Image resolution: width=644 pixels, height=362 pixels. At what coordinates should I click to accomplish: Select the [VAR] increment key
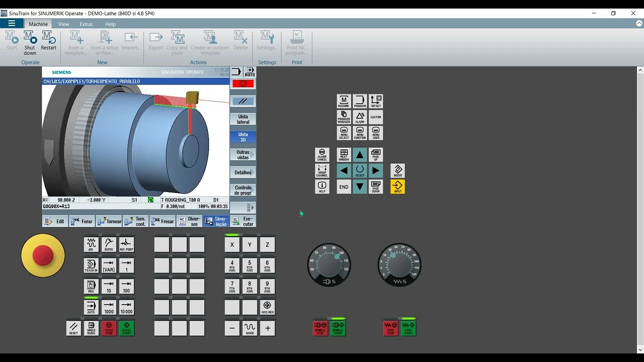[109, 265]
